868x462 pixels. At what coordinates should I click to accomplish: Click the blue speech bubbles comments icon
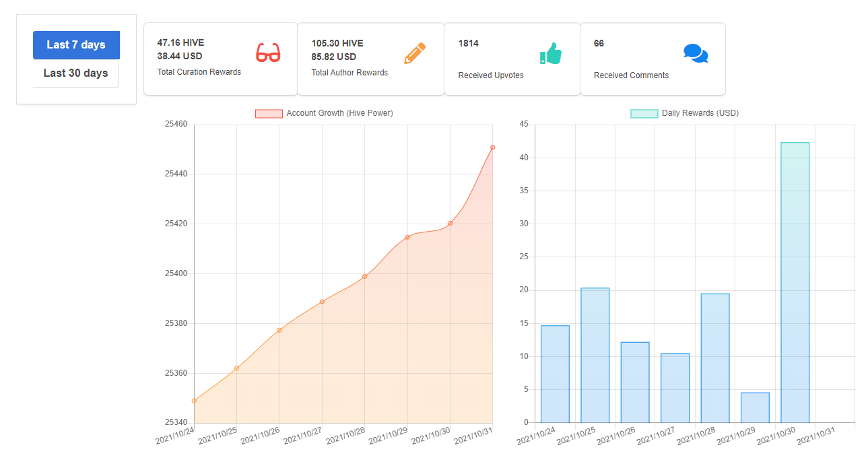coord(696,54)
